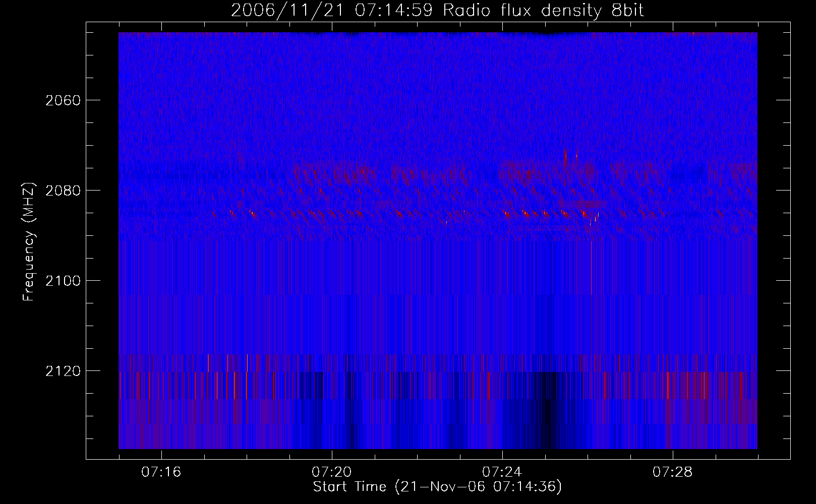
Task: Click the 2060 frequency tick label
Action: click(63, 100)
